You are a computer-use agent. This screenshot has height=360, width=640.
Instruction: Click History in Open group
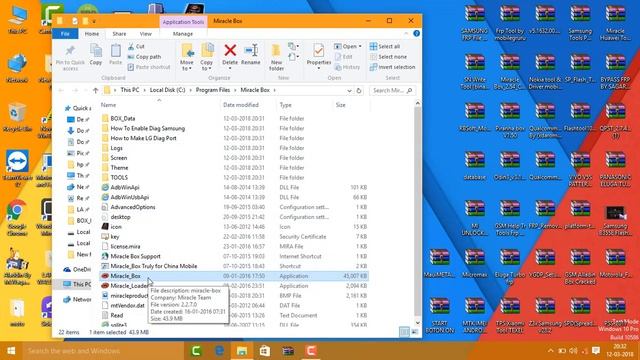tap(347, 67)
